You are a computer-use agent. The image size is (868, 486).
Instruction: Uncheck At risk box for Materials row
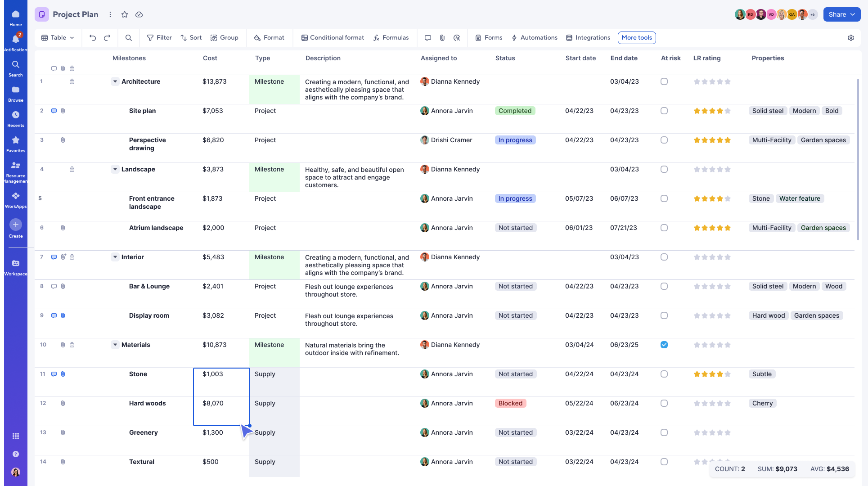[664, 345]
